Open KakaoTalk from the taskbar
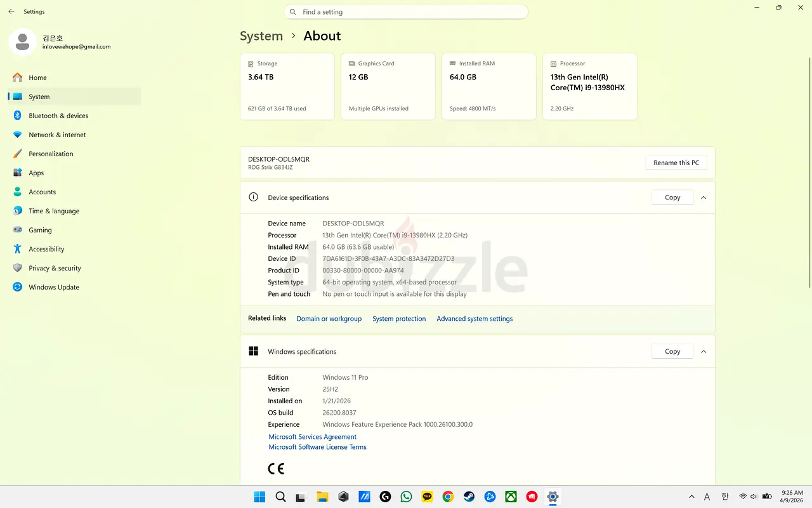This screenshot has height=508, width=812. point(427,497)
